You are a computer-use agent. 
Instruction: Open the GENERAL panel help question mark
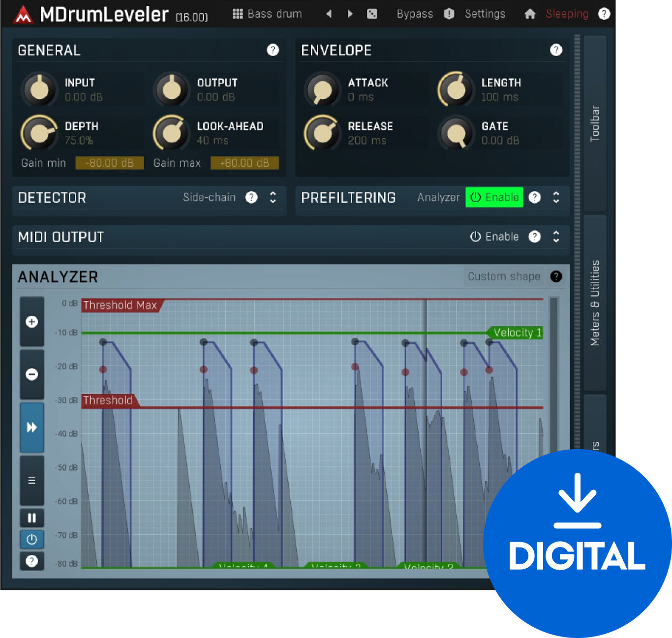click(x=273, y=50)
